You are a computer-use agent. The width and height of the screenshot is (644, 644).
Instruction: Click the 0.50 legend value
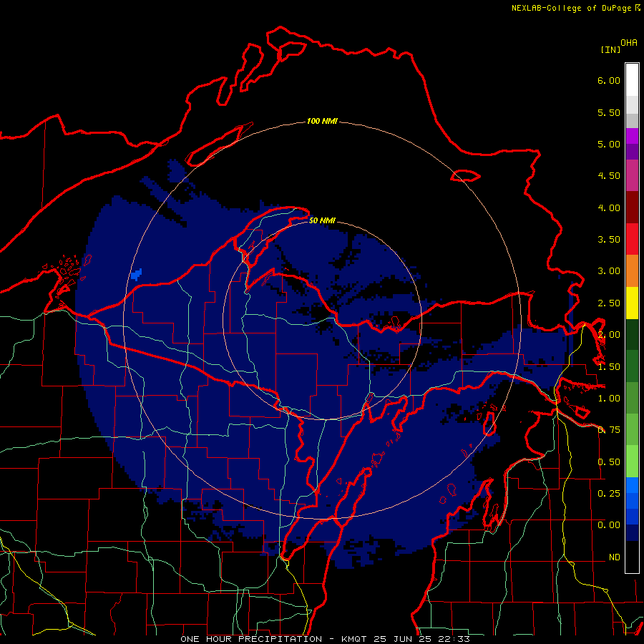coord(609,462)
